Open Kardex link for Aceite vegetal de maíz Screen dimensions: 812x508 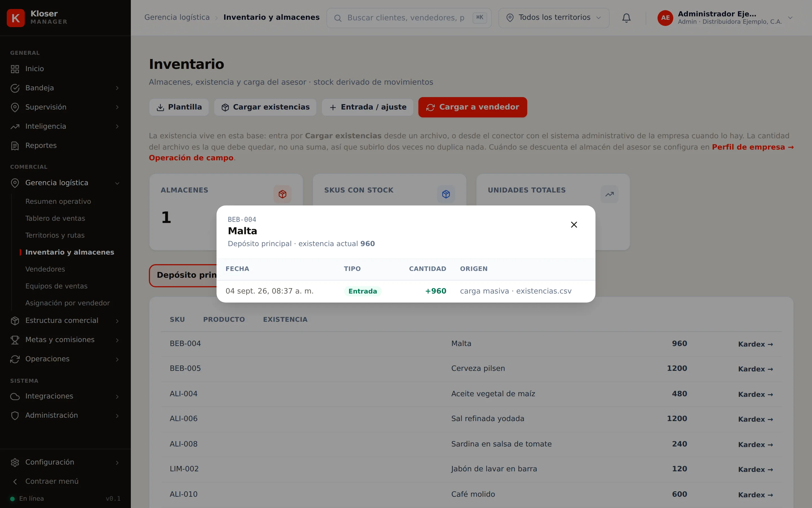tap(755, 395)
